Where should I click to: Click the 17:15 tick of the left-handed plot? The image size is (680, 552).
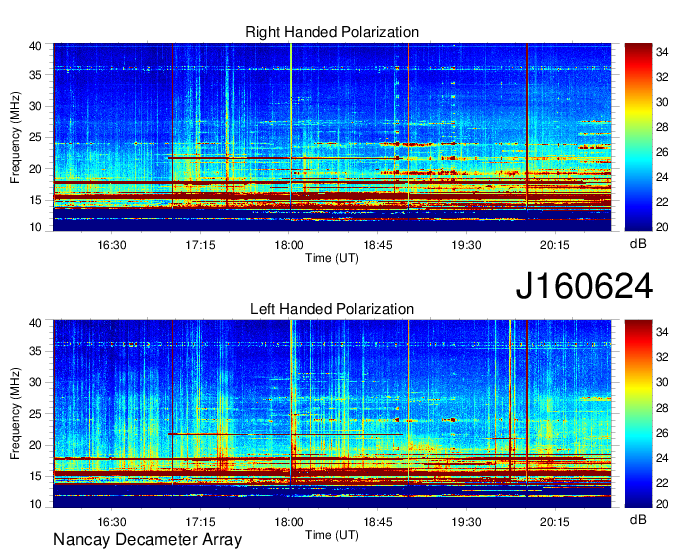(200, 522)
